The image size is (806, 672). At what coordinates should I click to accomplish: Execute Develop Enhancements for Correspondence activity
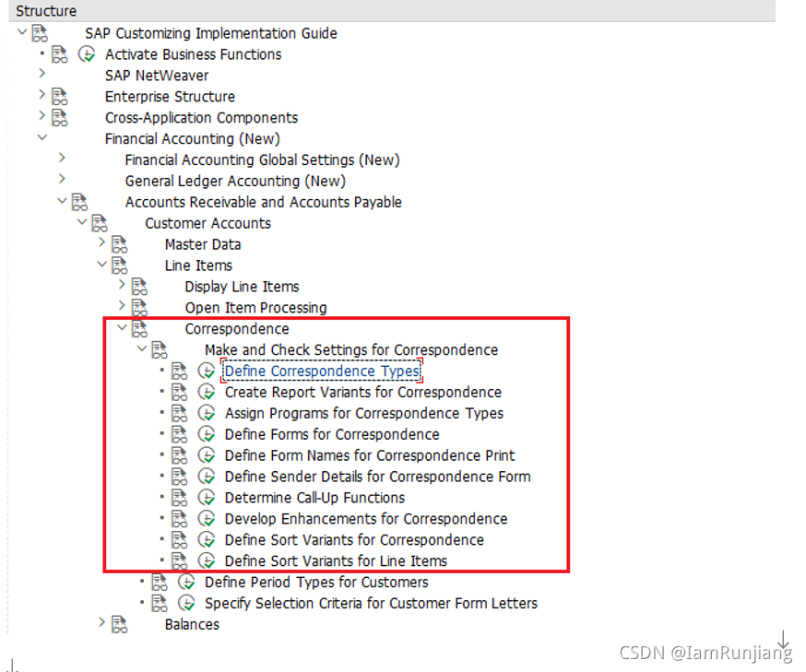pos(207,518)
